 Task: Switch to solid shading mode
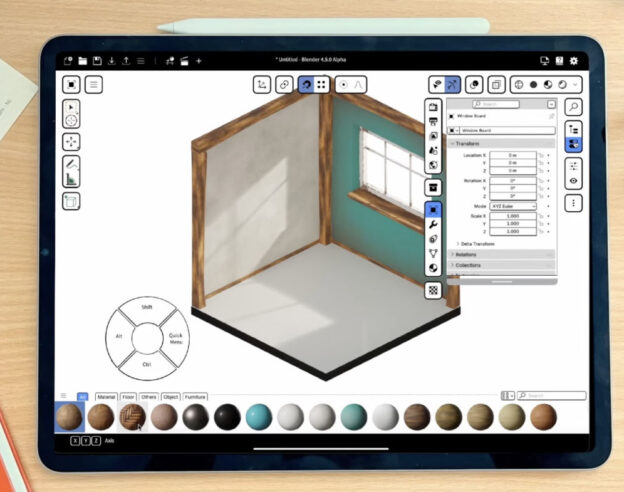point(534,84)
